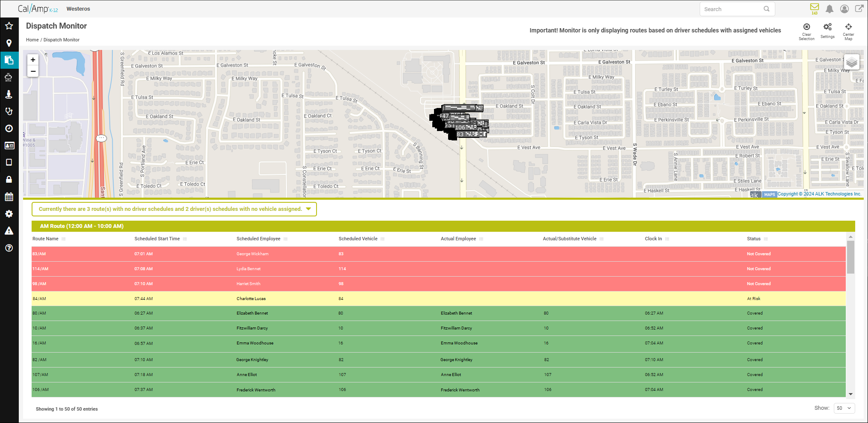Open the help question mark sidebar icon
Image resolution: width=868 pixels, height=423 pixels.
point(9,248)
